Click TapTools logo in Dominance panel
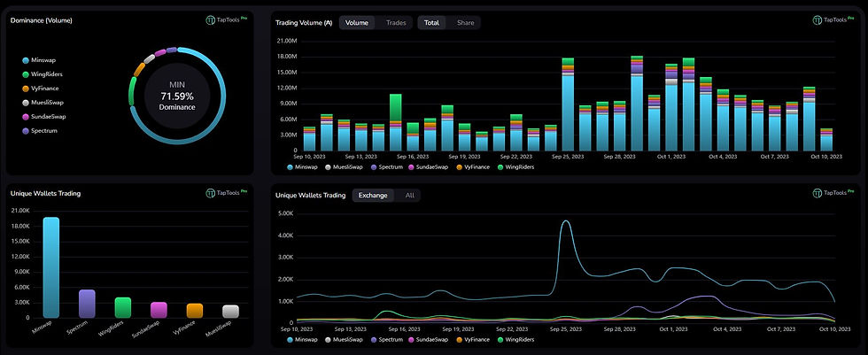Screen dimensions: 868x355 [227, 19]
